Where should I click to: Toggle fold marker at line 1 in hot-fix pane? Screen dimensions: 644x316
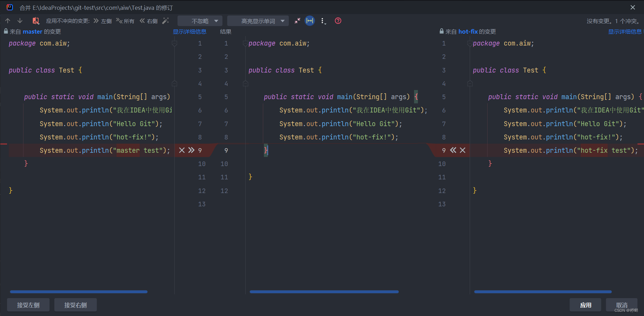point(470,43)
